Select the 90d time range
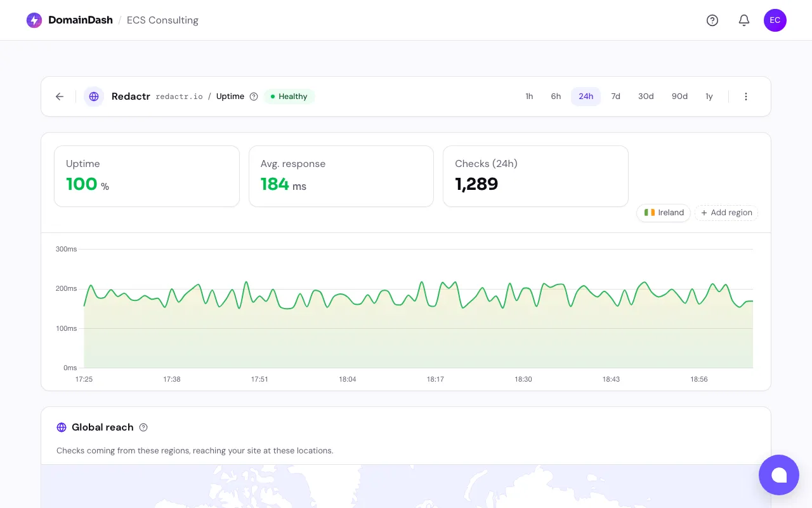 tap(679, 97)
